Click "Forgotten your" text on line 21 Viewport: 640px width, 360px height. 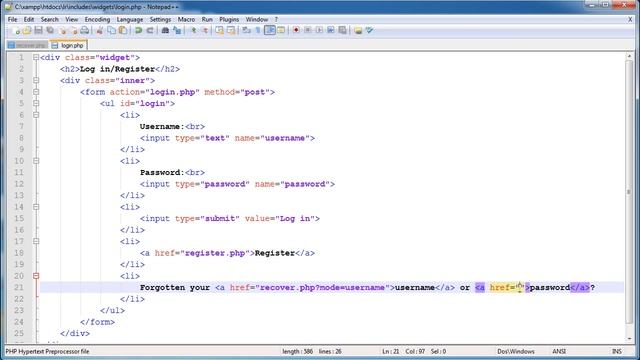[x=175, y=287]
